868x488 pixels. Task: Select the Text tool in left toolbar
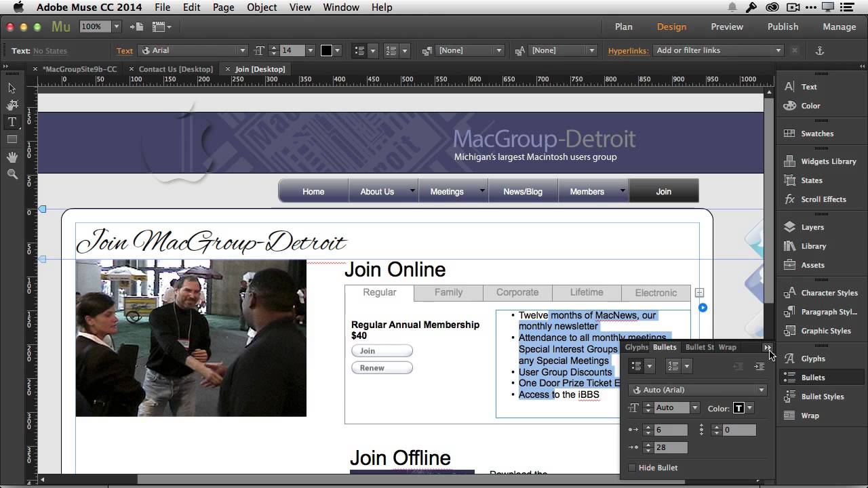(x=12, y=122)
